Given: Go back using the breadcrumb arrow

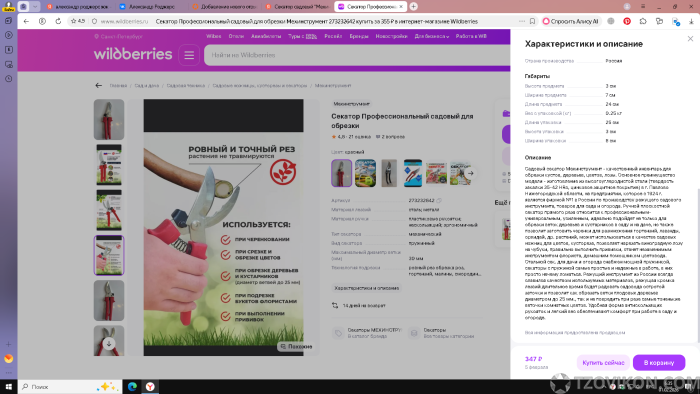Looking at the screenshot, I should 99,85.
